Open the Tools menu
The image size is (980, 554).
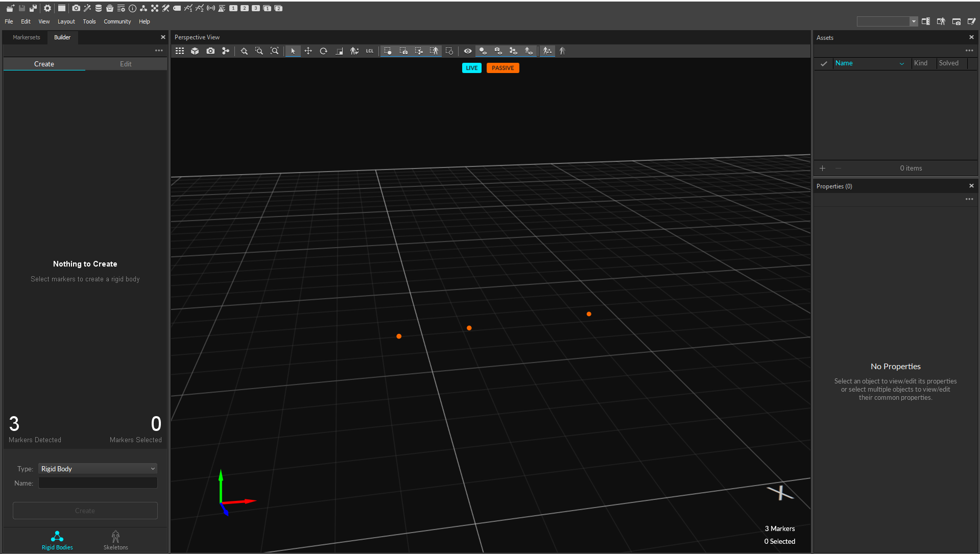tap(89, 21)
